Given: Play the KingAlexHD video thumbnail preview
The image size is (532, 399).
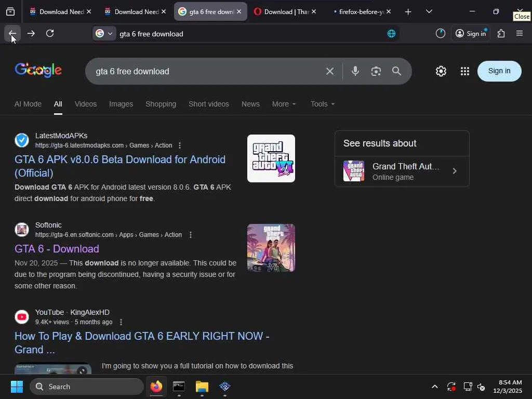Looking at the screenshot, I should click(53, 368).
